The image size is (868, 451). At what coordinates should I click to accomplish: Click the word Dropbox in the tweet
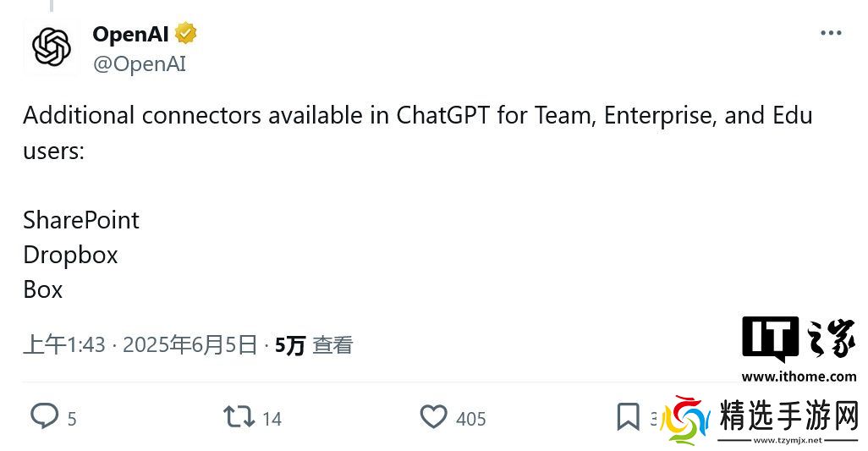coord(70,255)
